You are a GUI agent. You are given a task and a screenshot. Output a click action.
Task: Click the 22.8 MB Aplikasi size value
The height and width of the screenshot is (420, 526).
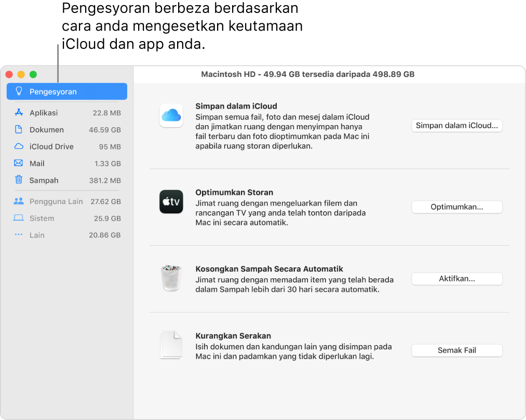(x=106, y=113)
